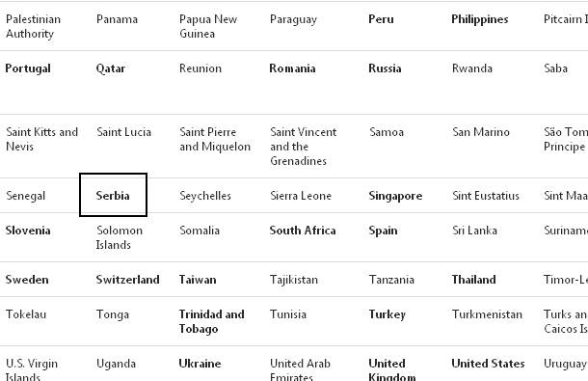Open the Portugal country link
The width and height of the screenshot is (588, 381).
(28, 68)
